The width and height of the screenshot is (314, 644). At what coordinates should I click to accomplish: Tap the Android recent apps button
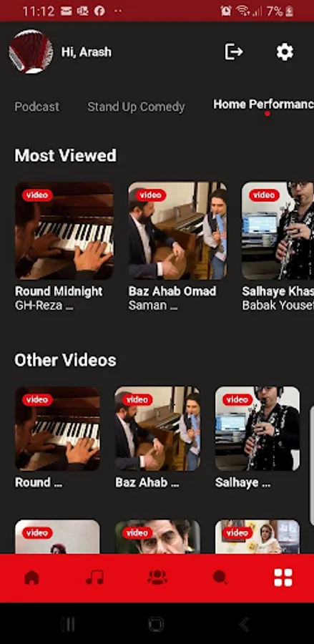tap(68, 625)
